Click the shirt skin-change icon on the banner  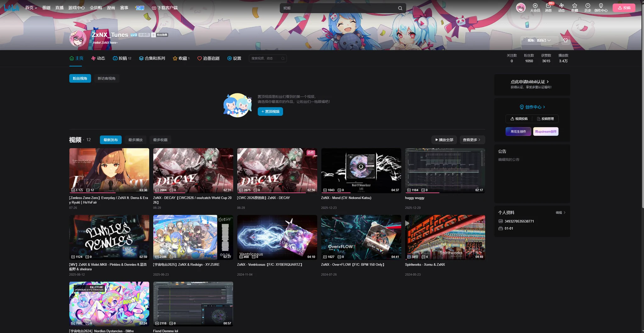point(565,40)
